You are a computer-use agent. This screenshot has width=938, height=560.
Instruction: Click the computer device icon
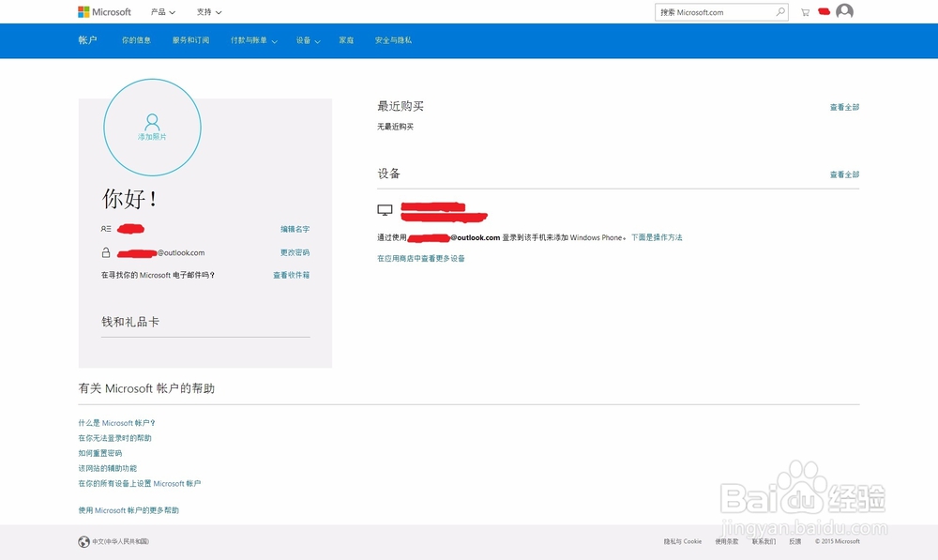[x=385, y=209]
